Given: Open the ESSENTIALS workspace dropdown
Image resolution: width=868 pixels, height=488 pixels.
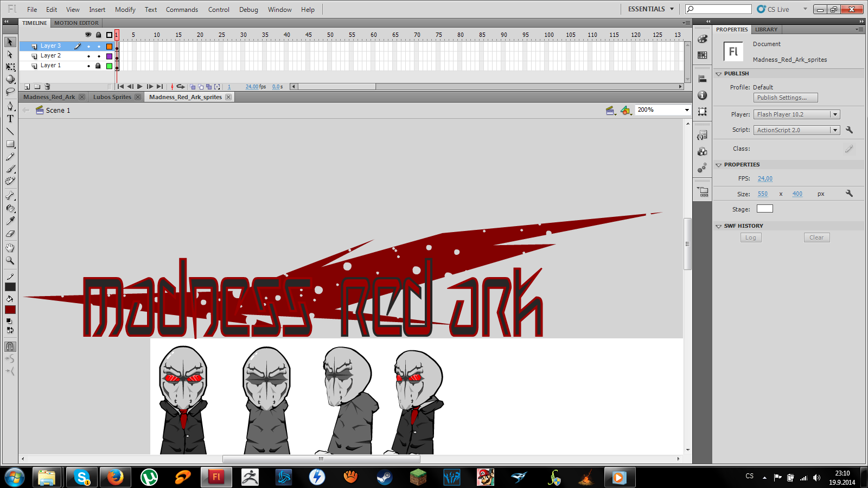Looking at the screenshot, I should (x=650, y=9).
